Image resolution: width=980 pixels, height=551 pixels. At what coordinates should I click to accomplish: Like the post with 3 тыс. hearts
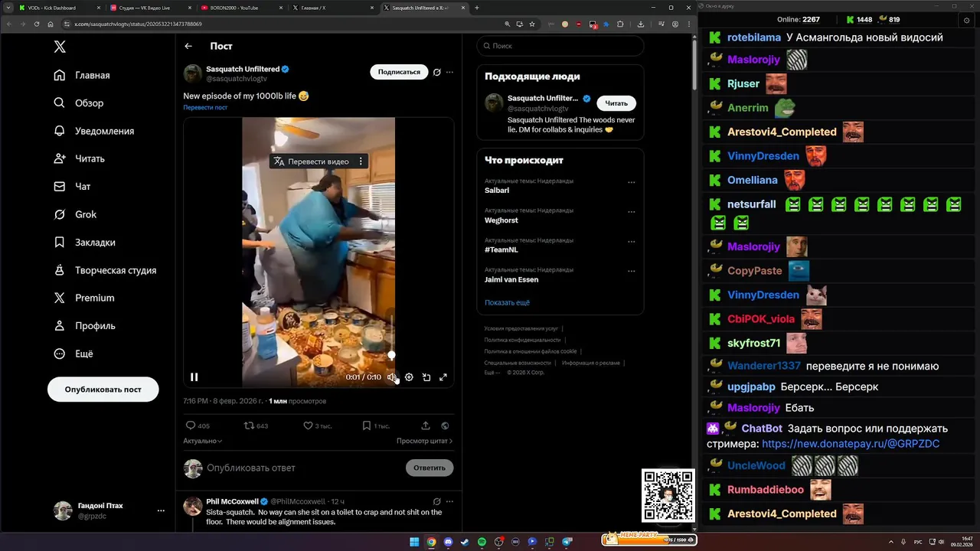pyautogui.click(x=308, y=425)
